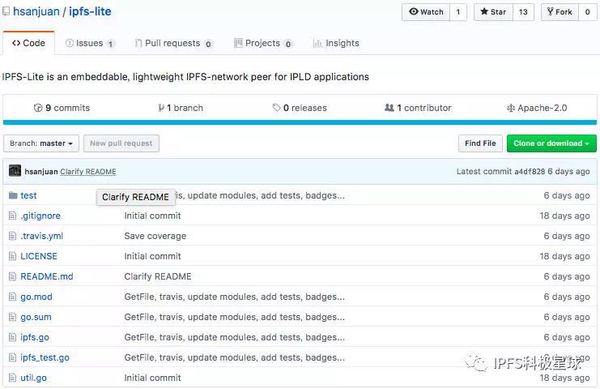Open the hsanjuan user profile link
600x389 pixels.
pyautogui.click(x=36, y=11)
